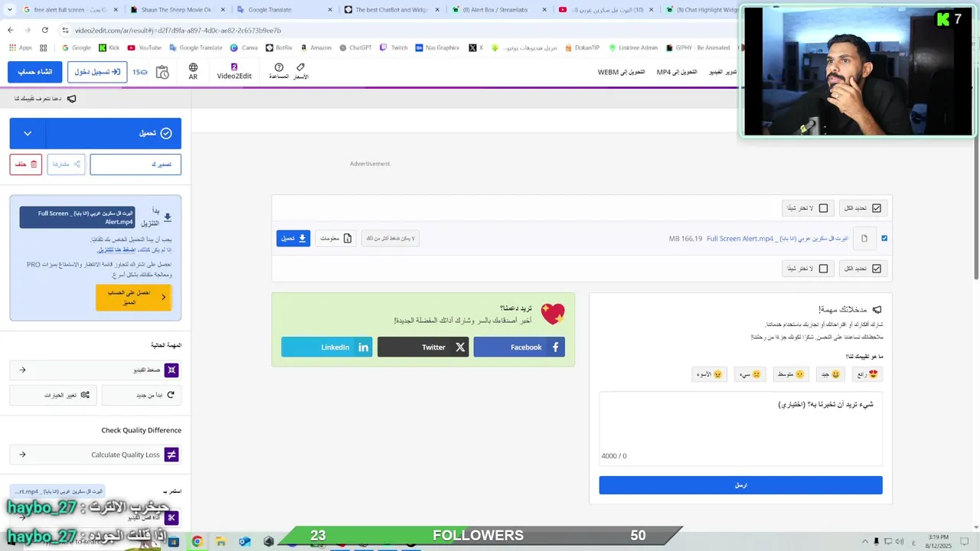The width and height of the screenshot is (980, 551).
Task: Click the Kick bookmark in bookmarks bar
Action: pos(109,47)
